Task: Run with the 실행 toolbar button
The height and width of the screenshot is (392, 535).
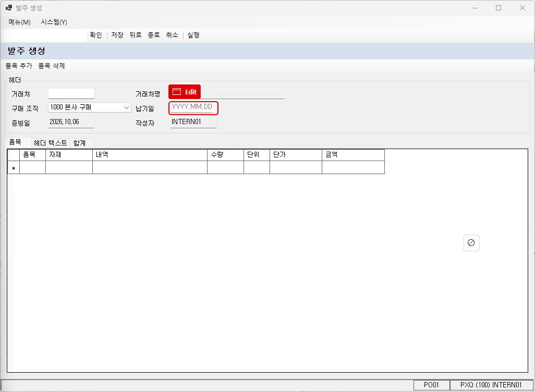Action: point(193,35)
